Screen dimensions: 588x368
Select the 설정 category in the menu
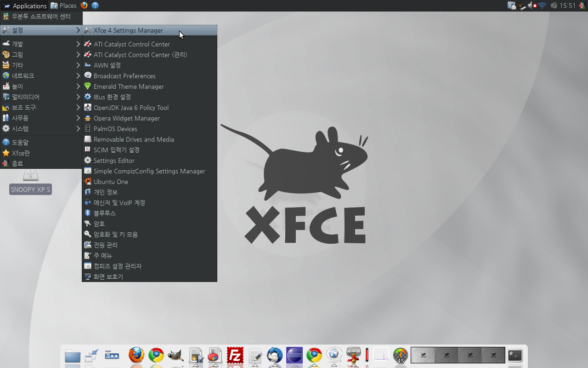(41, 30)
